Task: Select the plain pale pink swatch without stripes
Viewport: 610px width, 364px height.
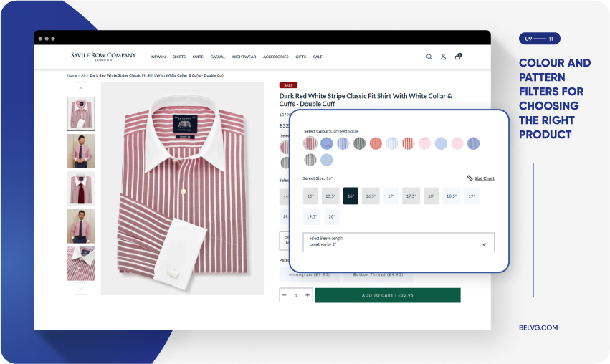Action: (x=457, y=143)
